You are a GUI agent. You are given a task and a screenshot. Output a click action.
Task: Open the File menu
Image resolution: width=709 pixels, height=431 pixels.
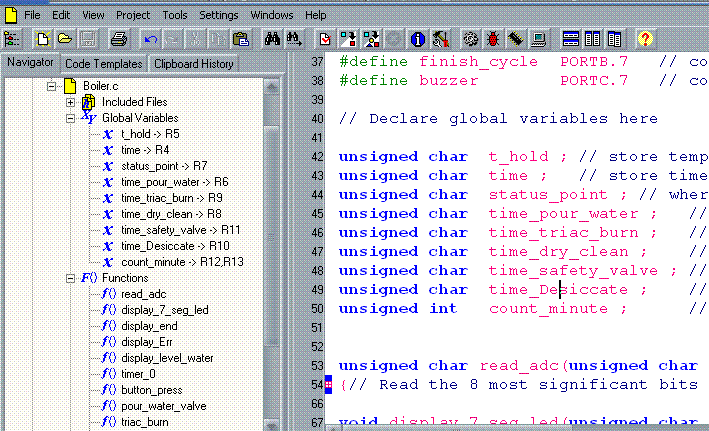click(32, 15)
